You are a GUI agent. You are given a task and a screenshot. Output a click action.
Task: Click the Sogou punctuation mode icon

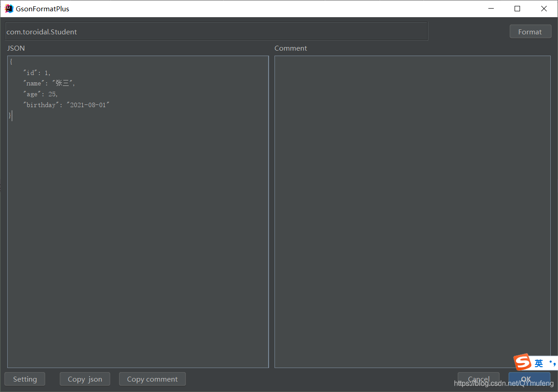552,364
